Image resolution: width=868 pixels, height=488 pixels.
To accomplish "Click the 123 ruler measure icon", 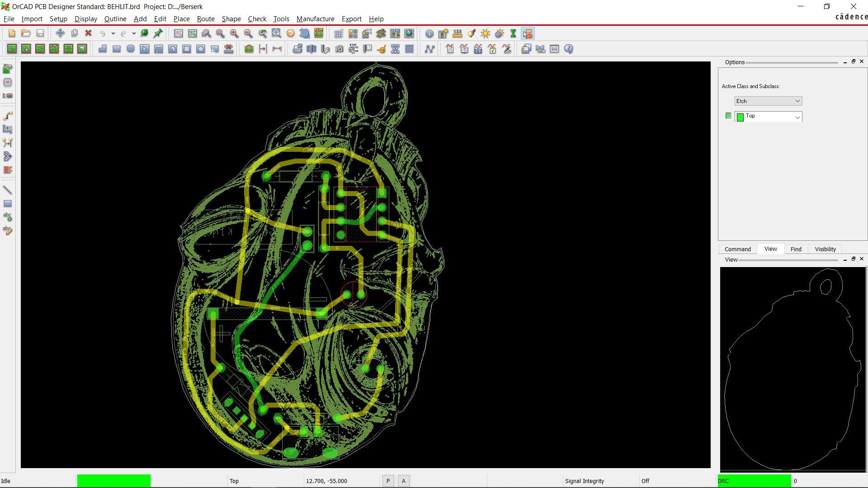I will point(457,33).
